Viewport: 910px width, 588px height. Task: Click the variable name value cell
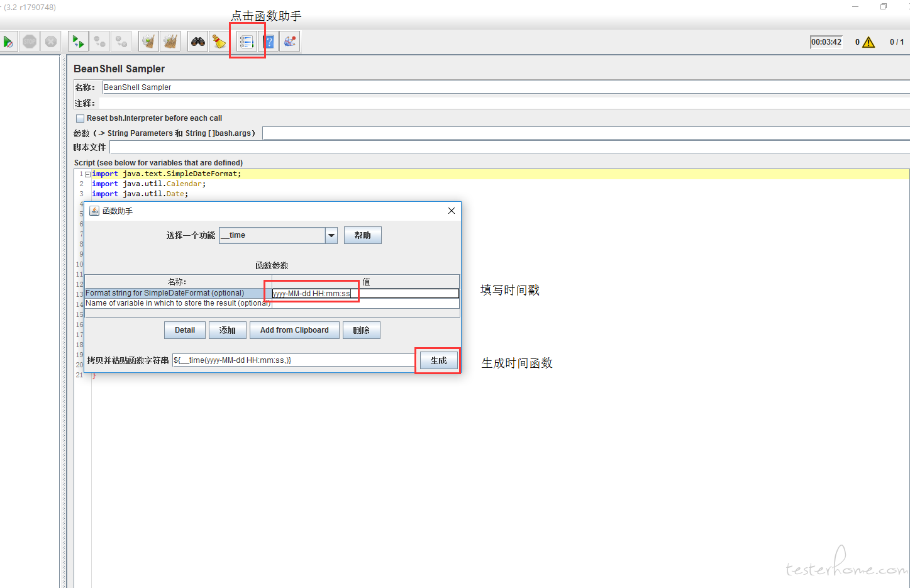click(x=365, y=303)
